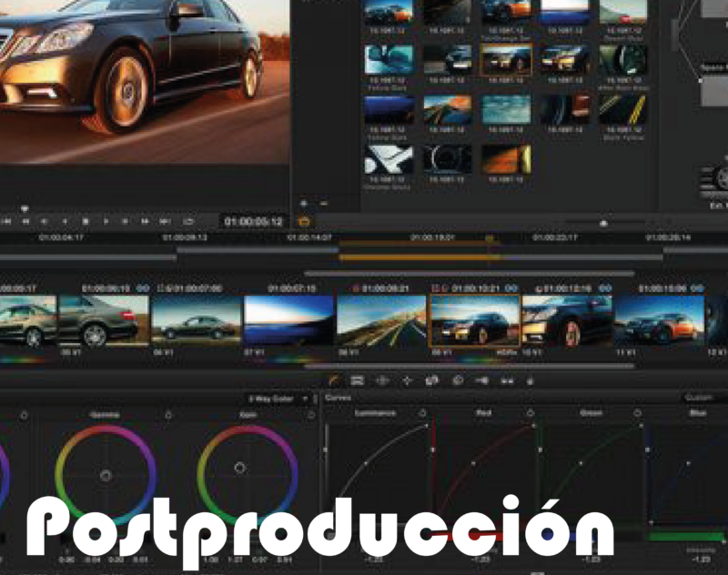Jump to first frame transport button
Viewport: 728px width, 575px height.
[6, 222]
